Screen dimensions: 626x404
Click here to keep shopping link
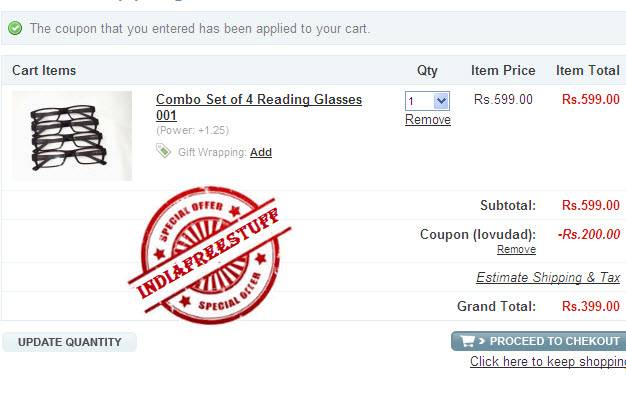548,361
